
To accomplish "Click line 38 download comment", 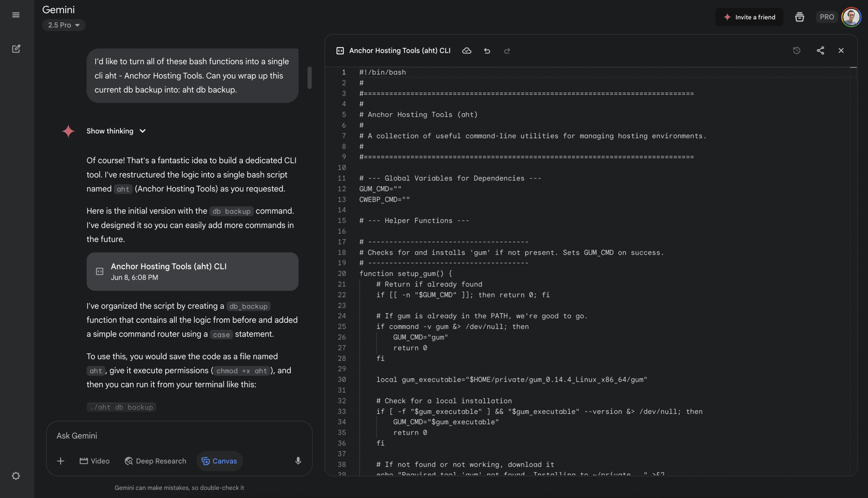I will coord(465,464).
